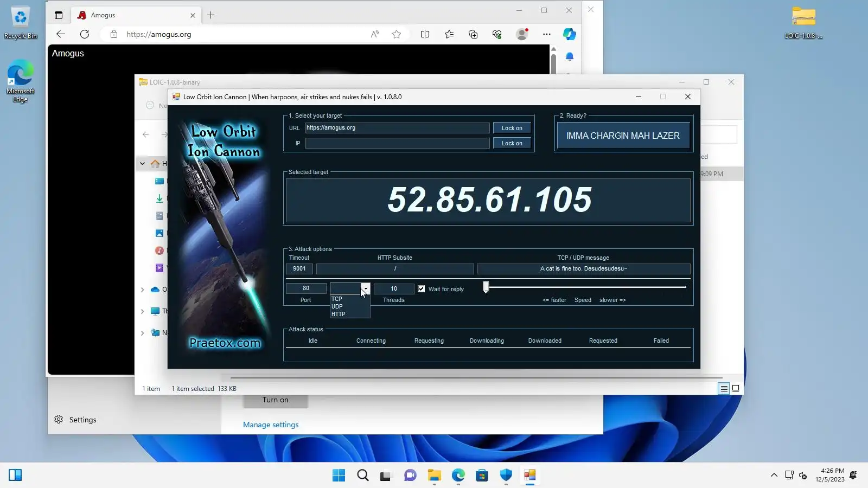
Task: Expand the Network tree node in Explorer
Action: pyautogui.click(x=142, y=333)
